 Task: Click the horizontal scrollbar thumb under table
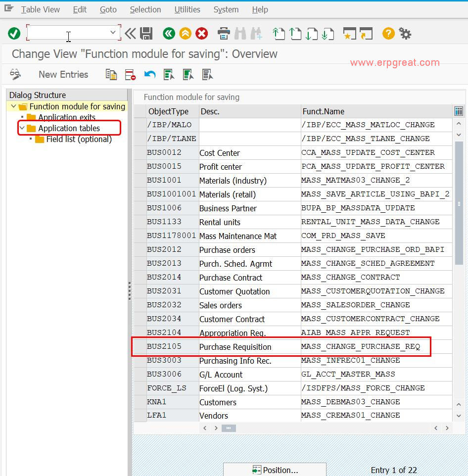pos(229,428)
